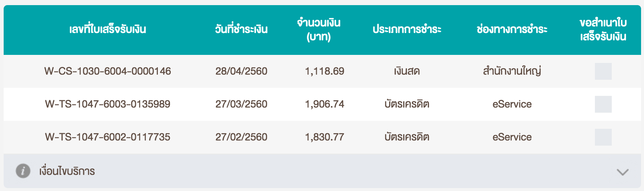Viewport: 644px width, 191px height.
Task: Open receipt number W-TS-1047-6003-0135989
Action: pyautogui.click(x=108, y=104)
